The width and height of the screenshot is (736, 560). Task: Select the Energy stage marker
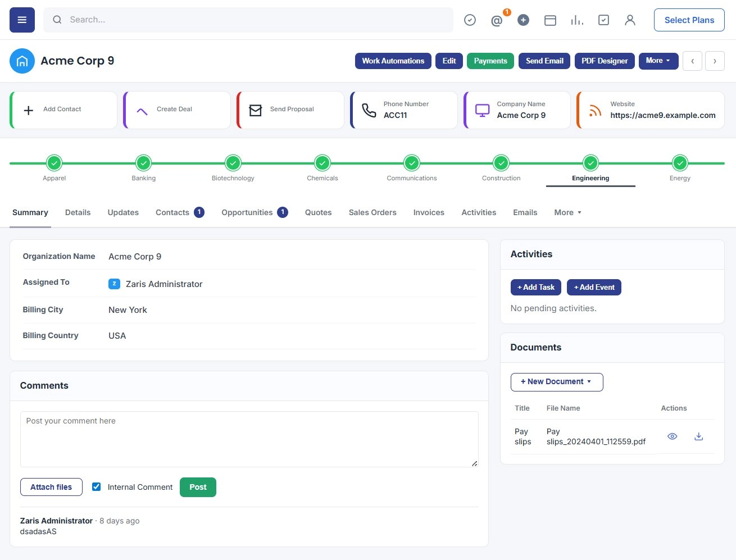[x=680, y=163]
